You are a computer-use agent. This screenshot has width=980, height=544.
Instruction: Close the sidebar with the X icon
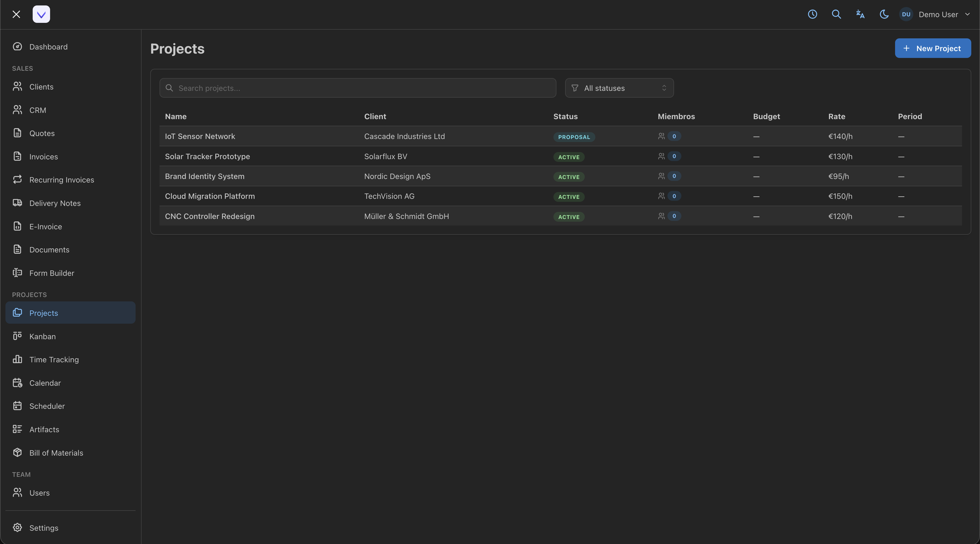point(16,14)
